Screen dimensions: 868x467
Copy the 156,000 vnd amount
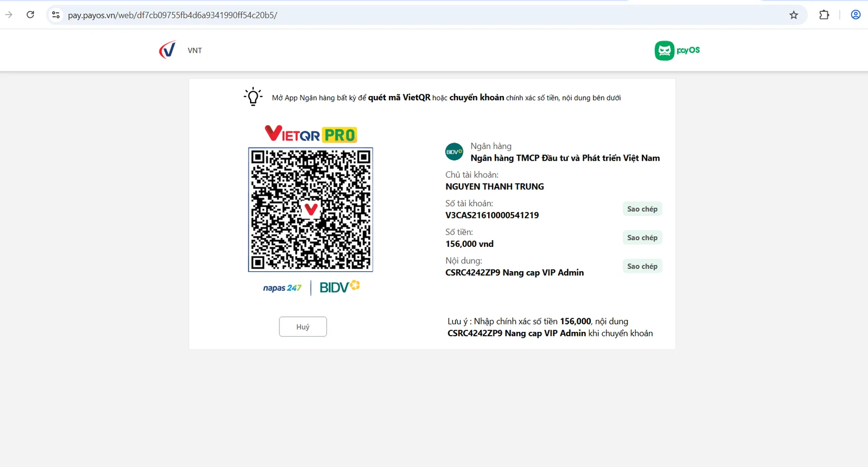pyautogui.click(x=642, y=238)
